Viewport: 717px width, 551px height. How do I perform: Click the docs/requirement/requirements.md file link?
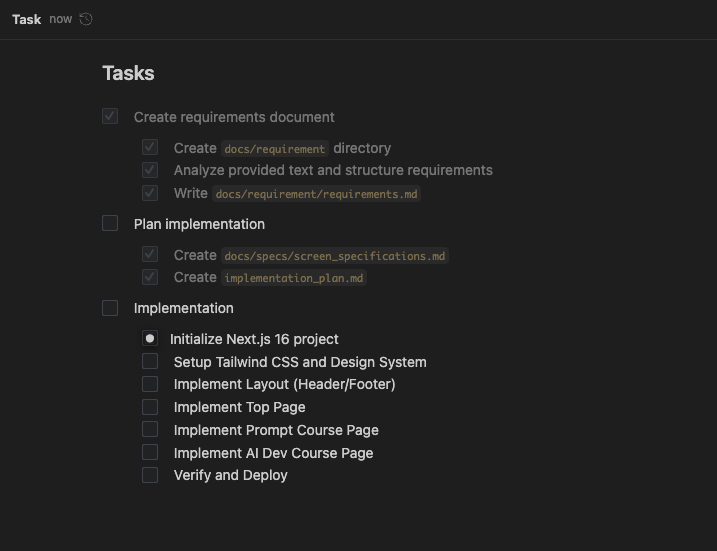[316, 194]
